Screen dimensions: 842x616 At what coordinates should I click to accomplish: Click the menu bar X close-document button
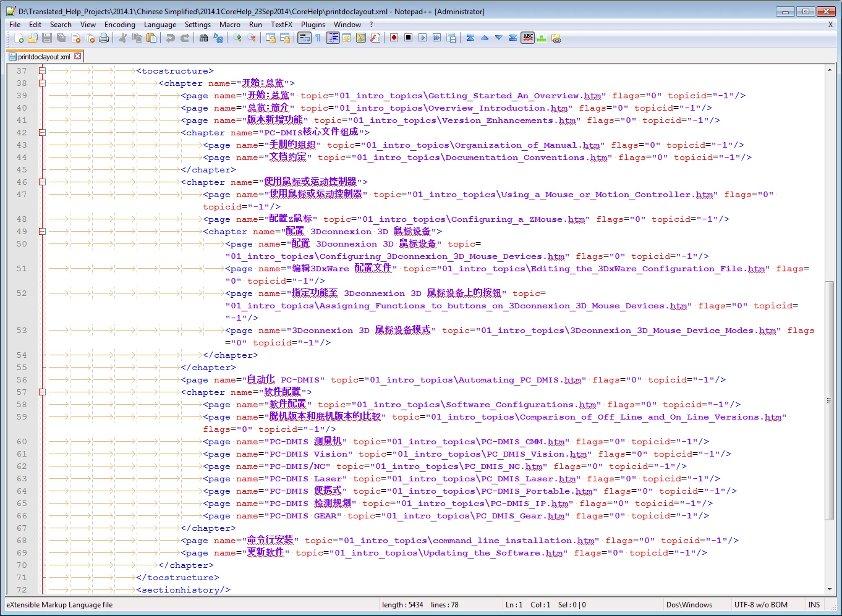(x=830, y=25)
